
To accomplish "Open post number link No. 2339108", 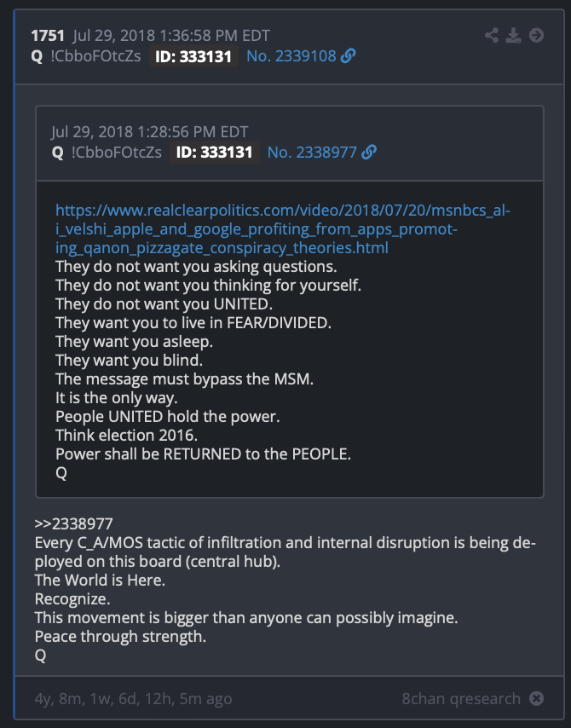I will (291, 56).
